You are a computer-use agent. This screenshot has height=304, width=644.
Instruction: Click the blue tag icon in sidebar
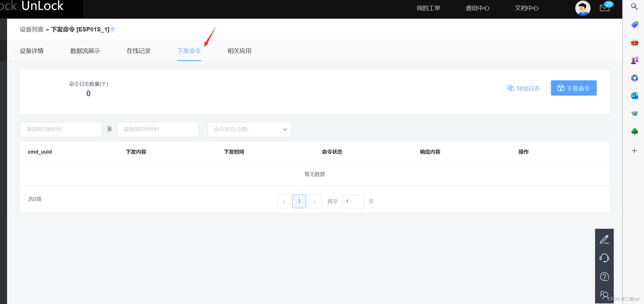click(634, 25)
